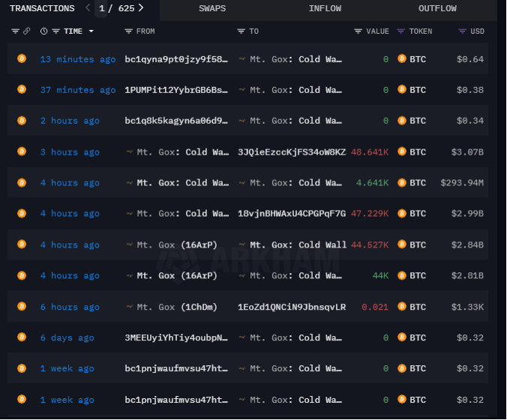Click the $2.81B USD amount
Viewport: 507px width, 420px height.
click(467, 276)
